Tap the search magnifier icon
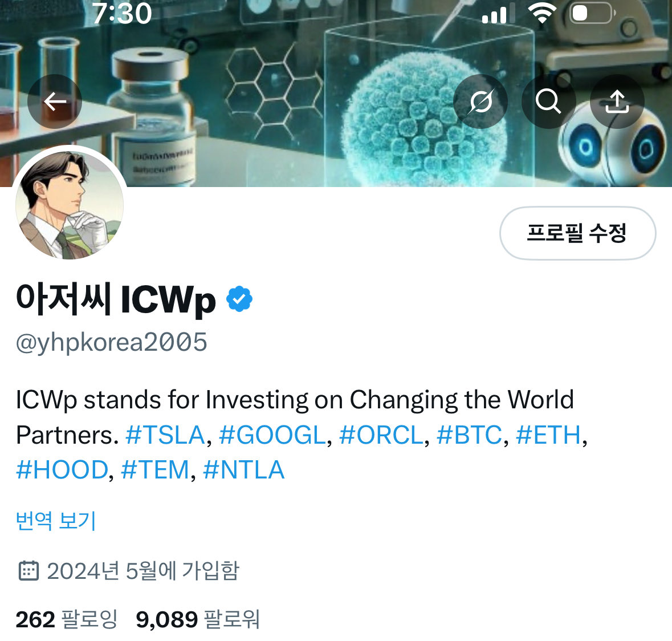This screenshot has height=641, width=672. 548,102
